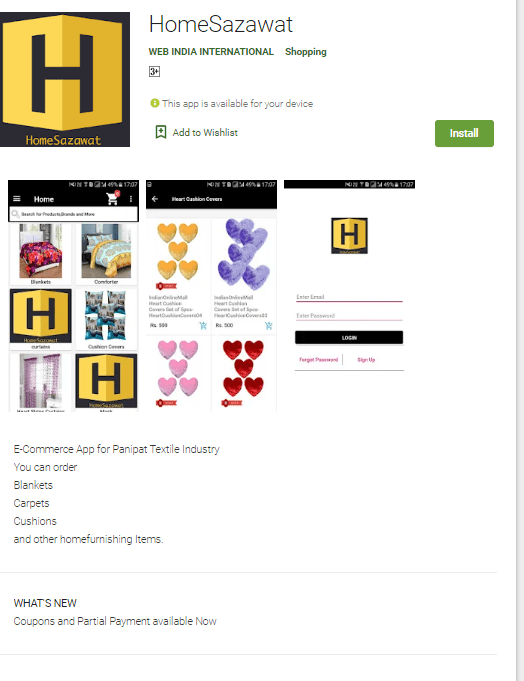This screenshot has height=681, width=524.
Task: Open the WEB INDIA INTERNATIONAL developer link
Action: pos(211,52)
